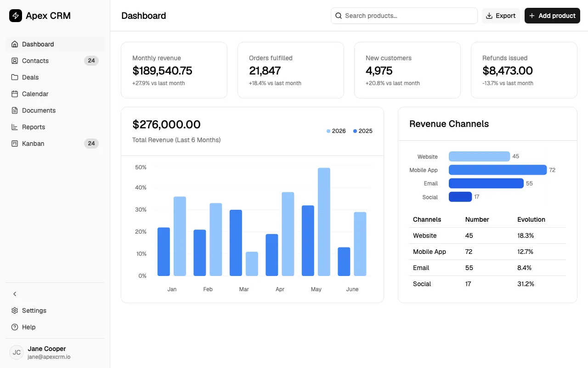Toggle the 2026 legend color dot

click(328, 131)
